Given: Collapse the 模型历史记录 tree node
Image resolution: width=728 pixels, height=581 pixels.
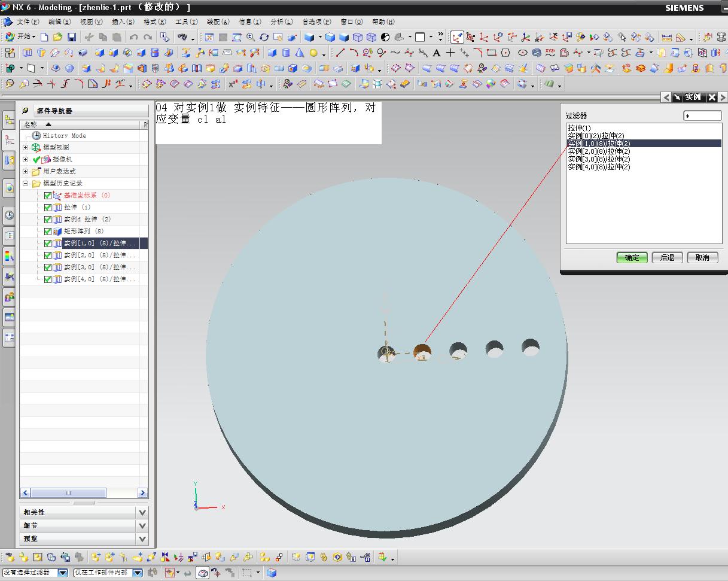Looking at the screenshot, I should point(26,183).
